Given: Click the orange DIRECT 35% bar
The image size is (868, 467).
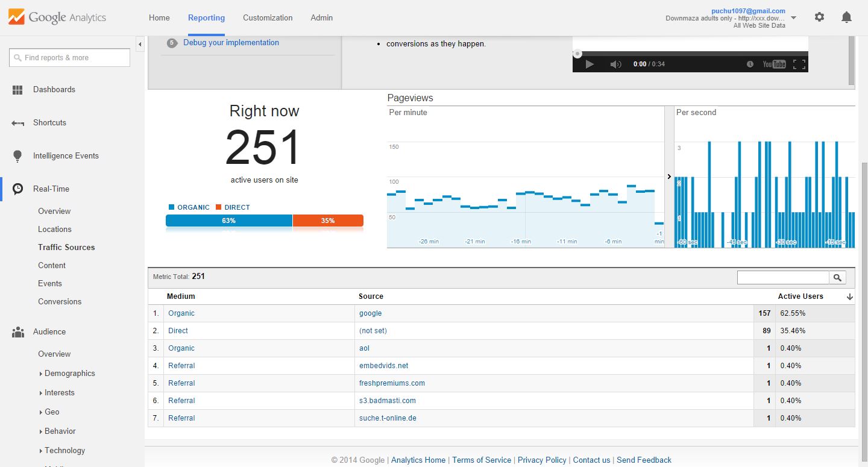Looking at the screenshot, I should [328, 221].
